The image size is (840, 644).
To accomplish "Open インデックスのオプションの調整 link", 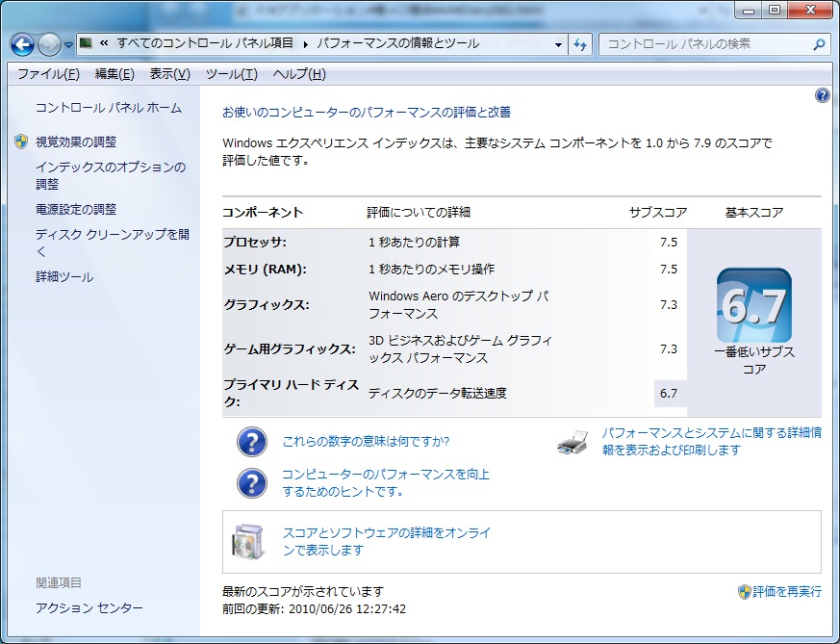I will 111,175.
